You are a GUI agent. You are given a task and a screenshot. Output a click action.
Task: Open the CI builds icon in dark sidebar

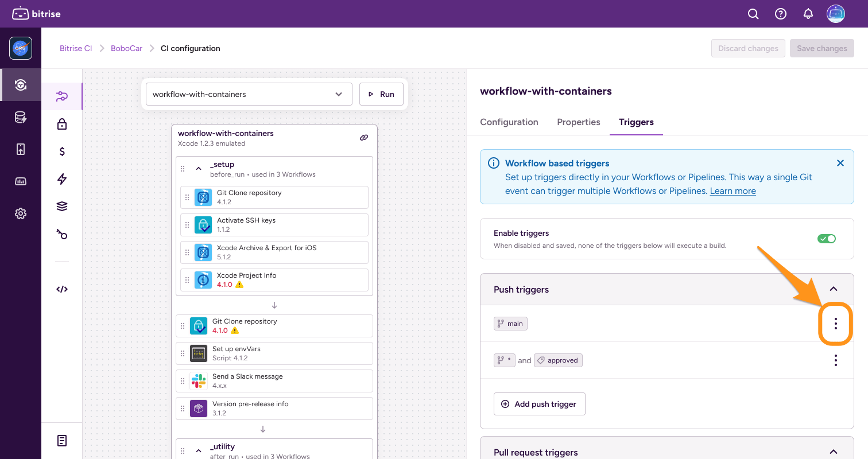[21, 85]
